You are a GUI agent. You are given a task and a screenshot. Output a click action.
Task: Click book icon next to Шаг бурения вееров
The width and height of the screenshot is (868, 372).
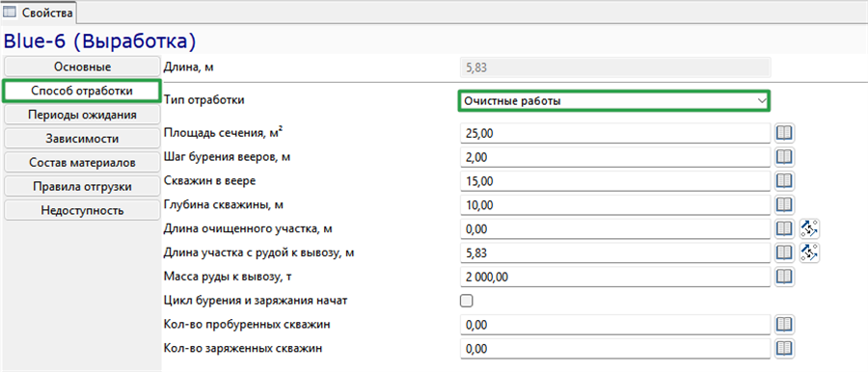pos(784,157)
